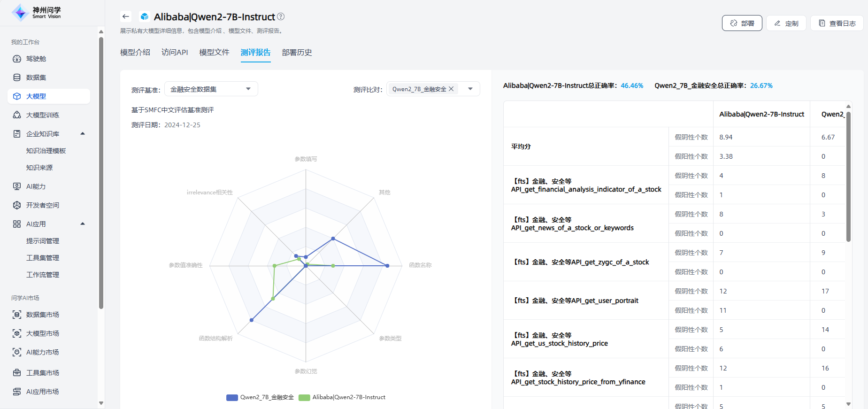Open the 测评基准 dropdown
This screenshot has width=868, height=409.
pos(211,89)
